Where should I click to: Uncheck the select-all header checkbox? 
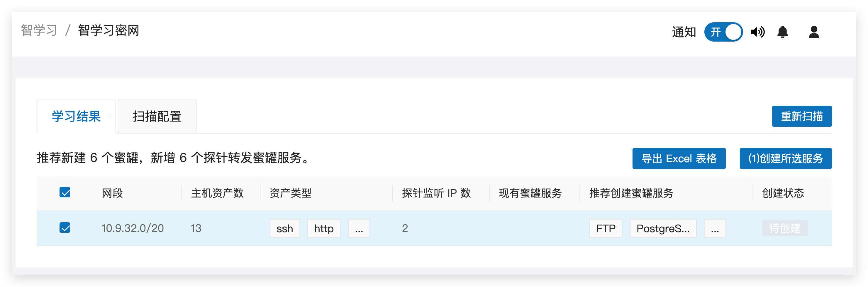coord(65,192)
